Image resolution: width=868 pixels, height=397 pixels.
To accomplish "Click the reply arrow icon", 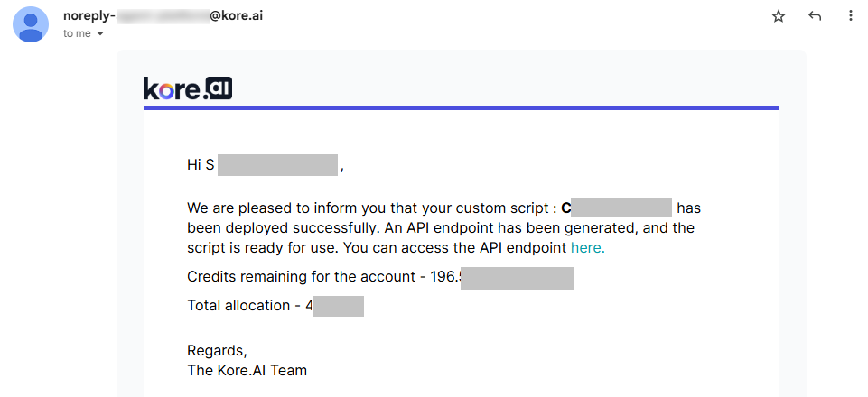I will (x=815, y=16).
